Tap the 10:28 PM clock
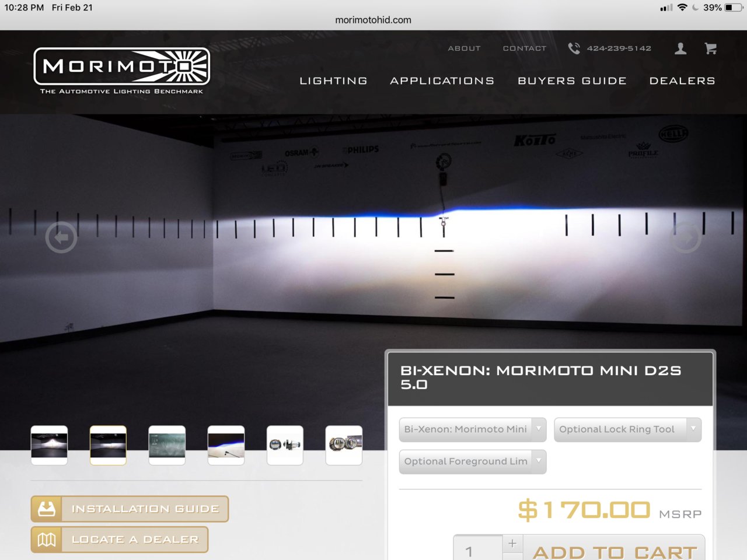This screenshot has width=747, height=560. point(24,8)
